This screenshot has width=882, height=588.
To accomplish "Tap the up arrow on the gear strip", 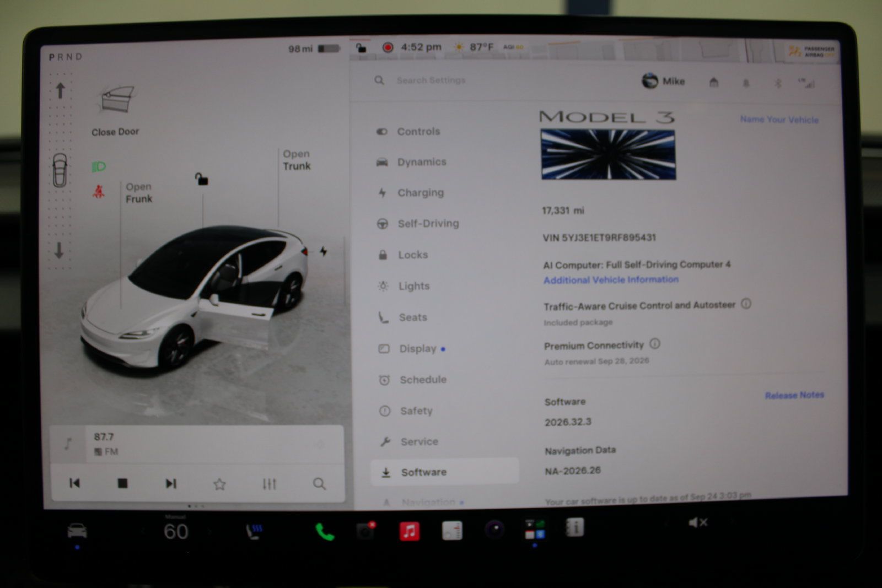I will [61, 90].
